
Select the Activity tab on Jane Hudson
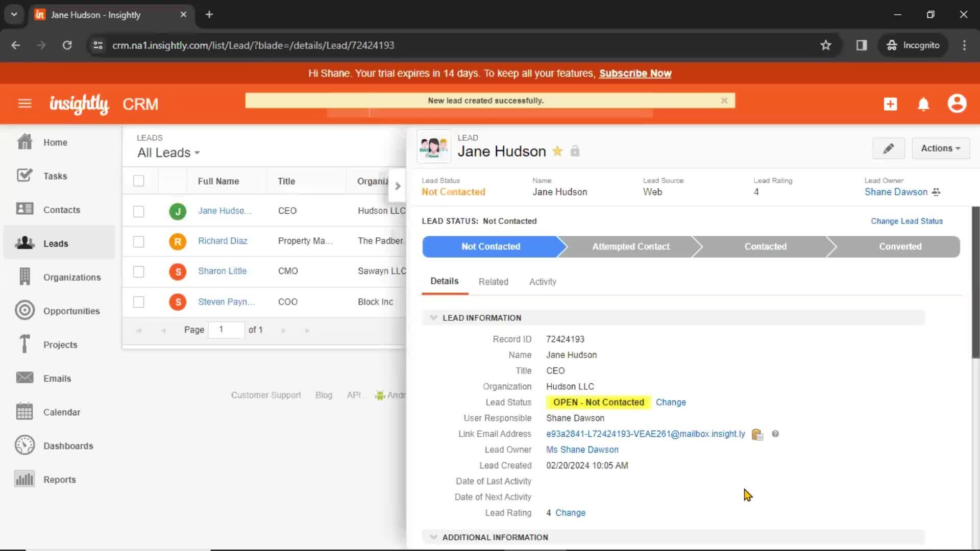(x=543, y=281)
